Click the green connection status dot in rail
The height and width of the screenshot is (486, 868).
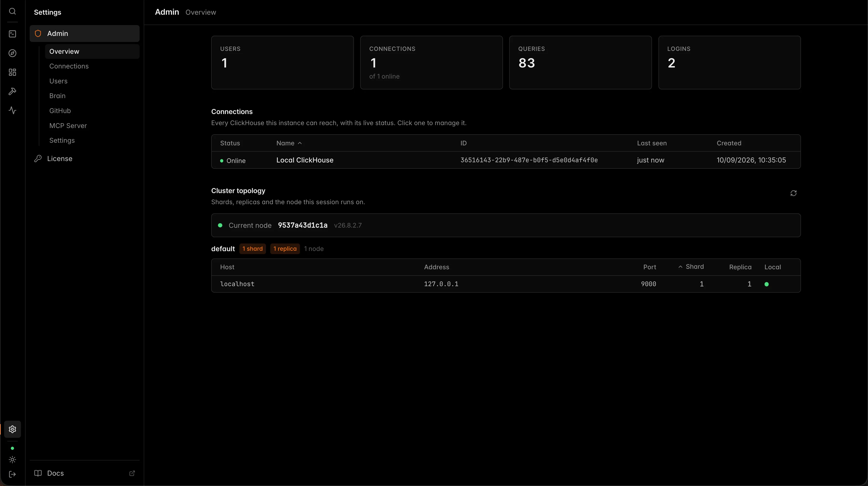13,448
